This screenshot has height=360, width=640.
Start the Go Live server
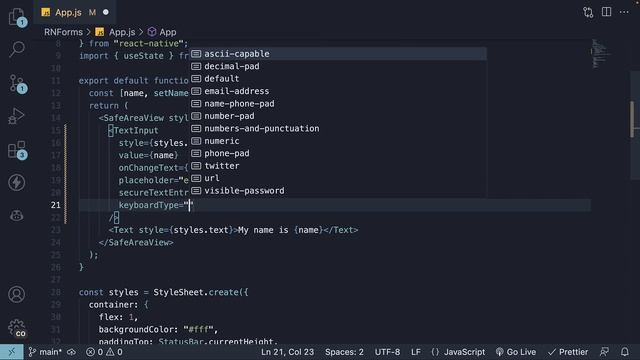click(516, 352)
